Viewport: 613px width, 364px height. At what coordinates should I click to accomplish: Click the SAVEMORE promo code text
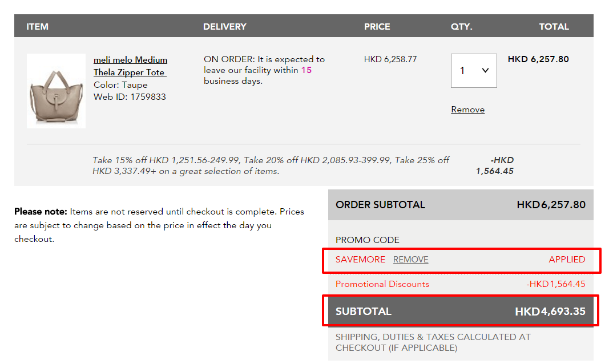[360, 259]
